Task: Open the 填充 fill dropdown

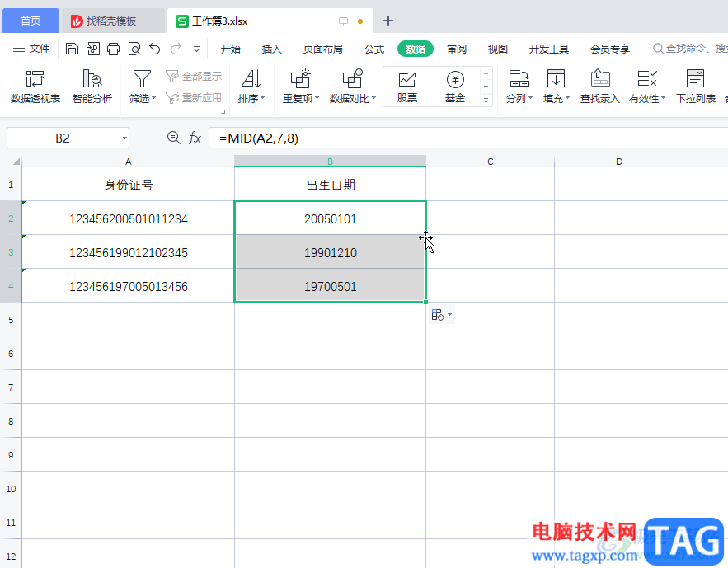Action: pyautogui.click(x=556, y=87)
